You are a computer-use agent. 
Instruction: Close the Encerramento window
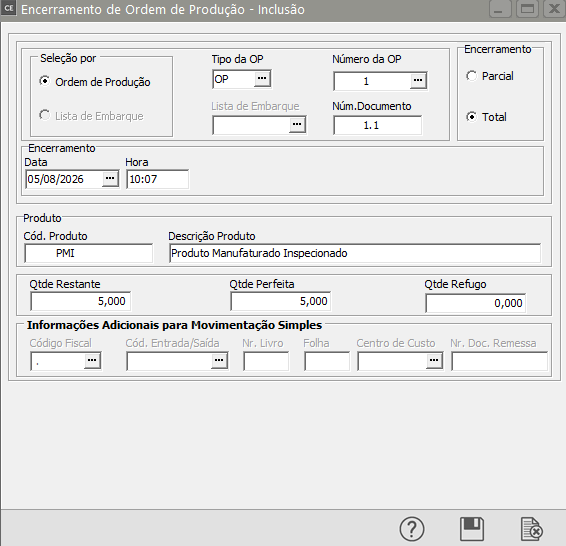554,9
